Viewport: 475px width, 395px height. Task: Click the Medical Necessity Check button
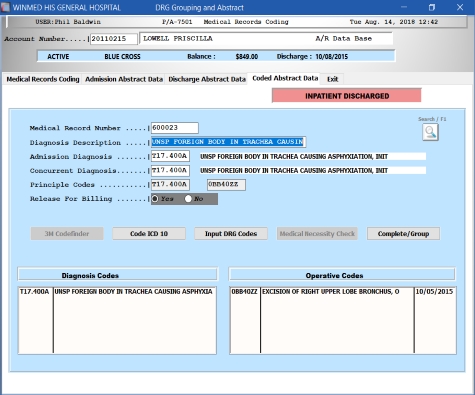pos(317,234)
